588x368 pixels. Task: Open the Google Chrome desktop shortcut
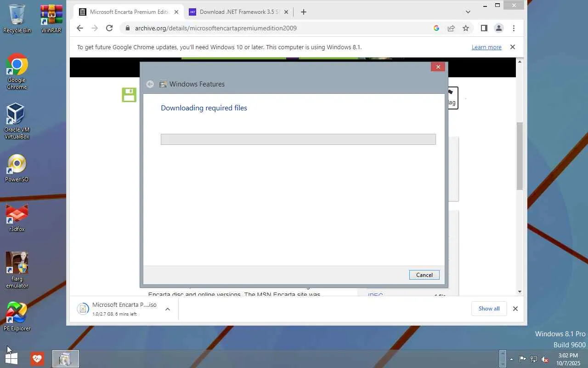(17, 72)
